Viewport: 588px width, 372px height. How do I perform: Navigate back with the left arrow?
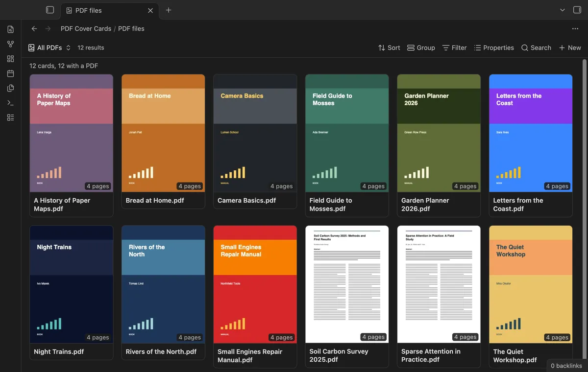click(x=34, y=28)
